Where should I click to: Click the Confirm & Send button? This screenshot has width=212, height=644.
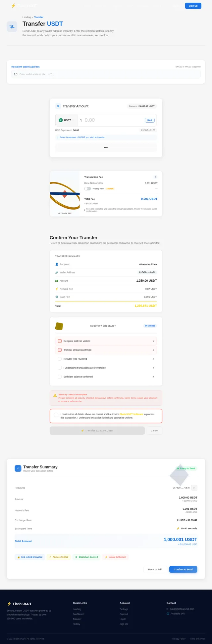pos(183,569)
